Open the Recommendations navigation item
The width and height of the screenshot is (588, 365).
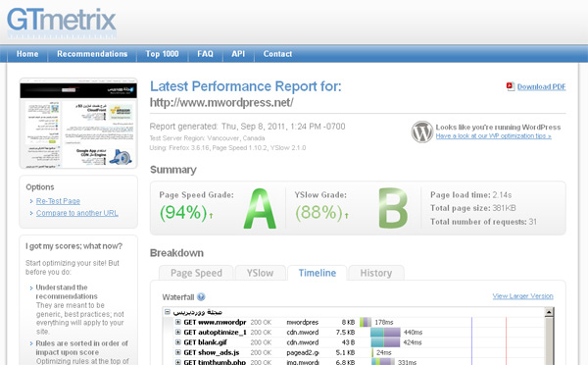(x=92, y=54)
